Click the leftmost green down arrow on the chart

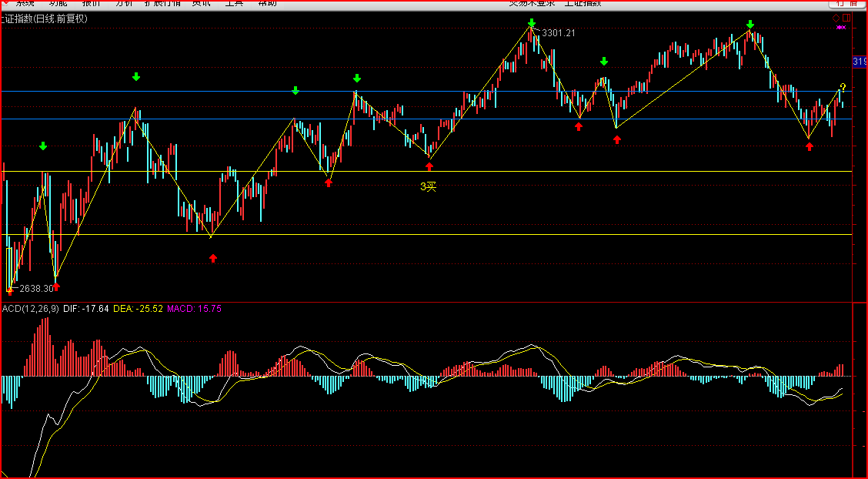coord(43,146)
